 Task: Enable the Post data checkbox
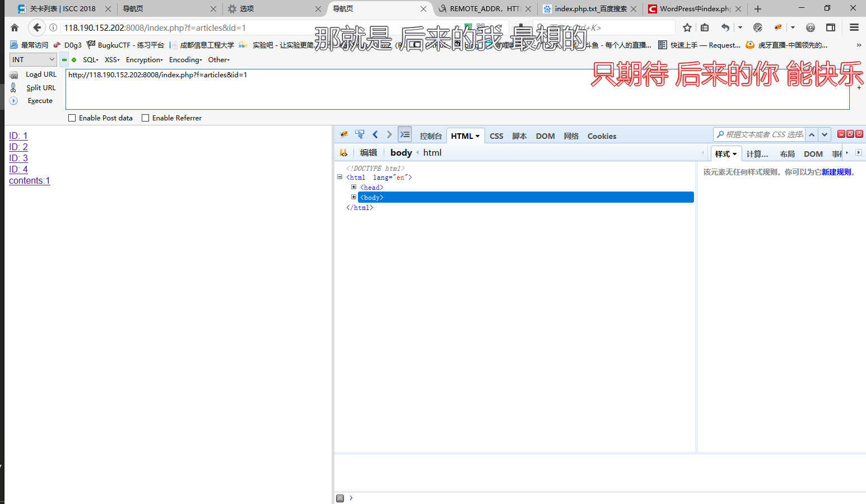[x=72, y=118]
